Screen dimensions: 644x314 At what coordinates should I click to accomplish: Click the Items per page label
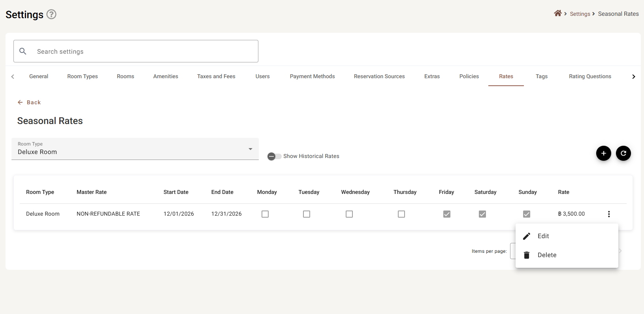tap(489, 251)
